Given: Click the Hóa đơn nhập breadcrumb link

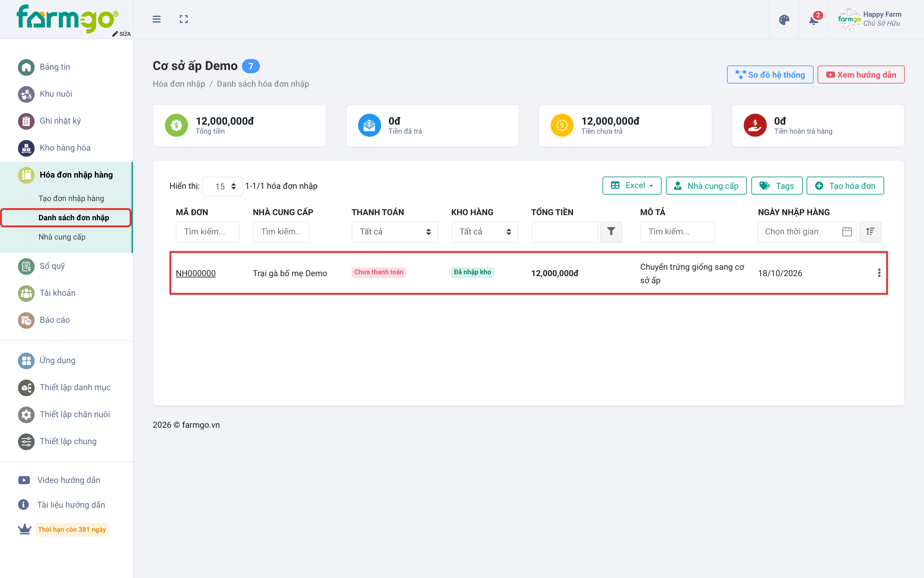Looking at the screenshot, I should [x=179, y=84].
